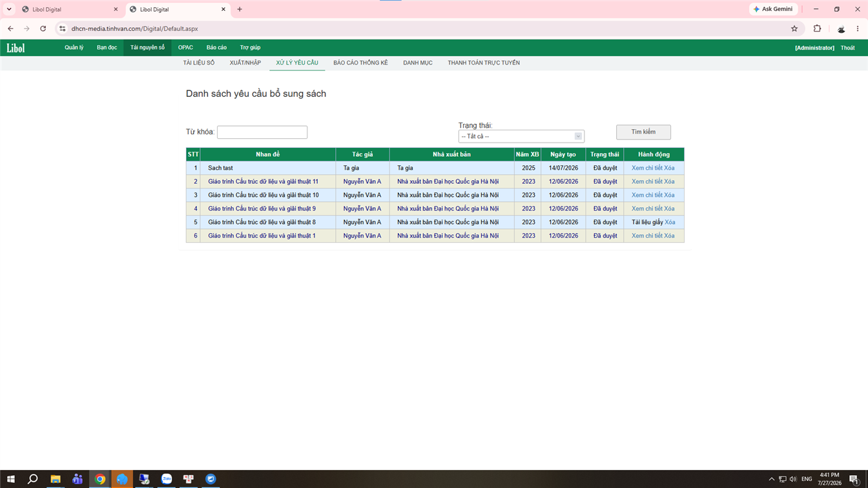Open the Chrome three-dot menu

[858, 28]
